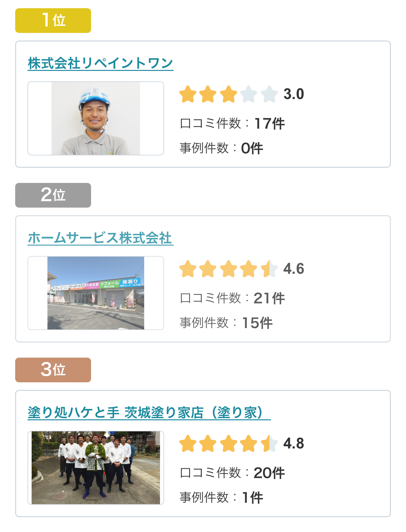The height and width of the screenshot is (532, 406).
Task: Click the 口コミ件数 17件 review count
Action: 232,123
